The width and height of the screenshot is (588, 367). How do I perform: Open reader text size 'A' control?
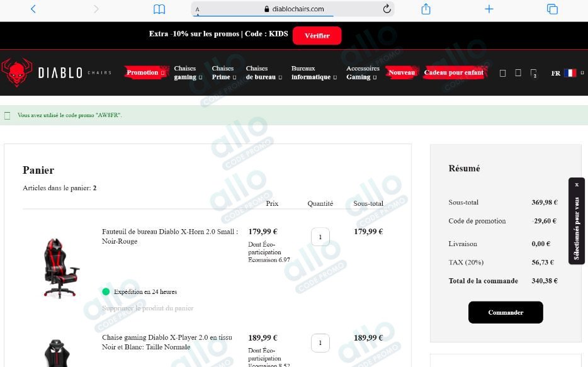197,9
